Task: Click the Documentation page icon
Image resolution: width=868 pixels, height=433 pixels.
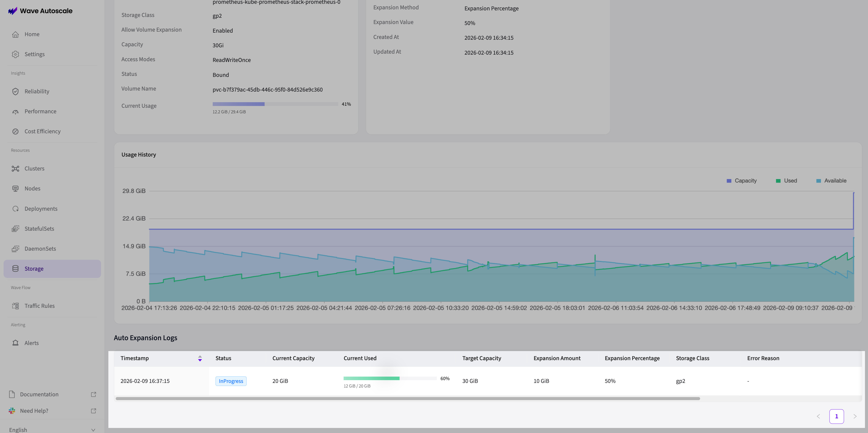Action: click(x=12, y=394)
